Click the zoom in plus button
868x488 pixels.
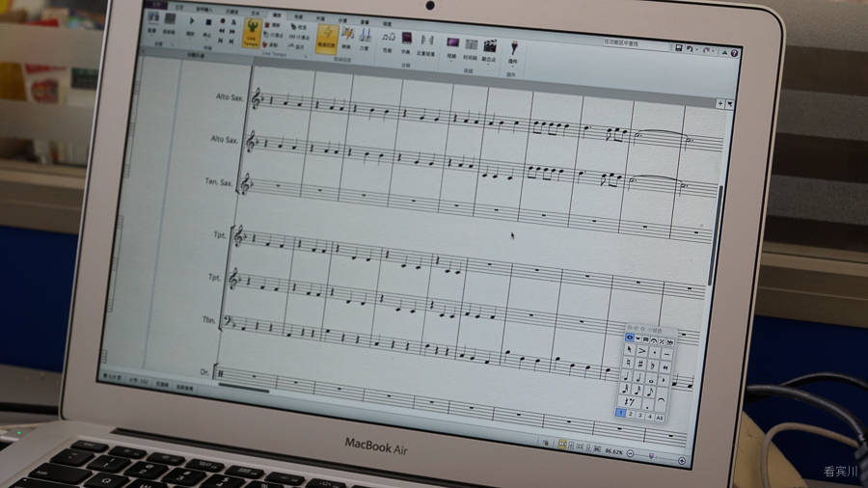tap(682, 460)
